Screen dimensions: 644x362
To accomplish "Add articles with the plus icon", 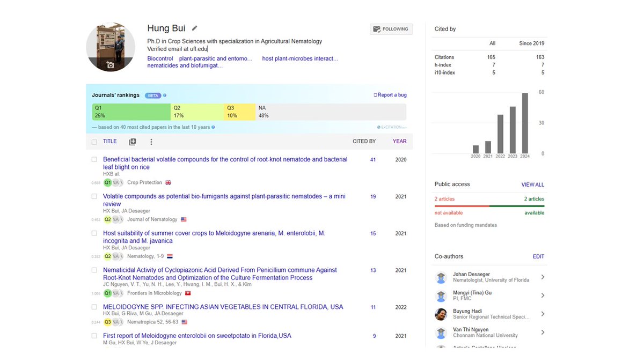I will pos(133,142).
